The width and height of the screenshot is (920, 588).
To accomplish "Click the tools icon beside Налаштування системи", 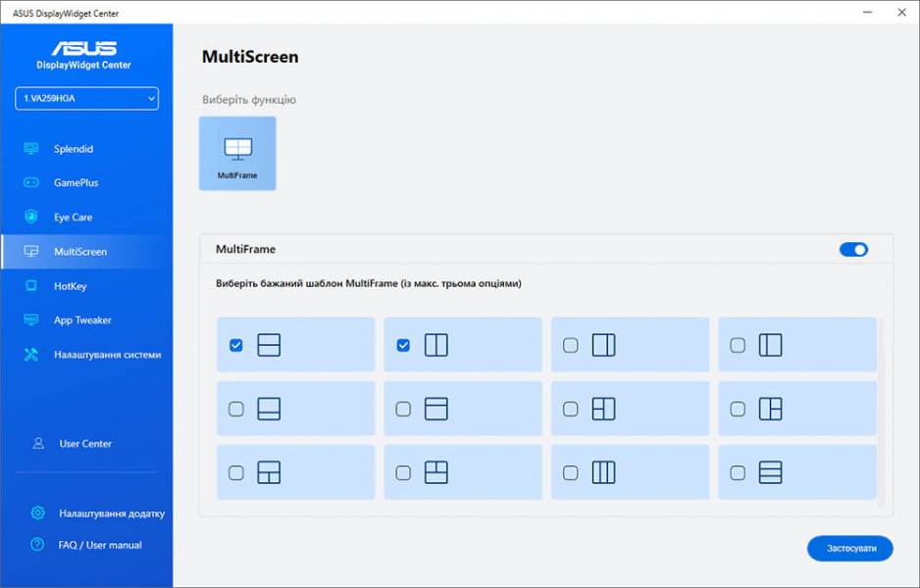I will coord(31,354).
